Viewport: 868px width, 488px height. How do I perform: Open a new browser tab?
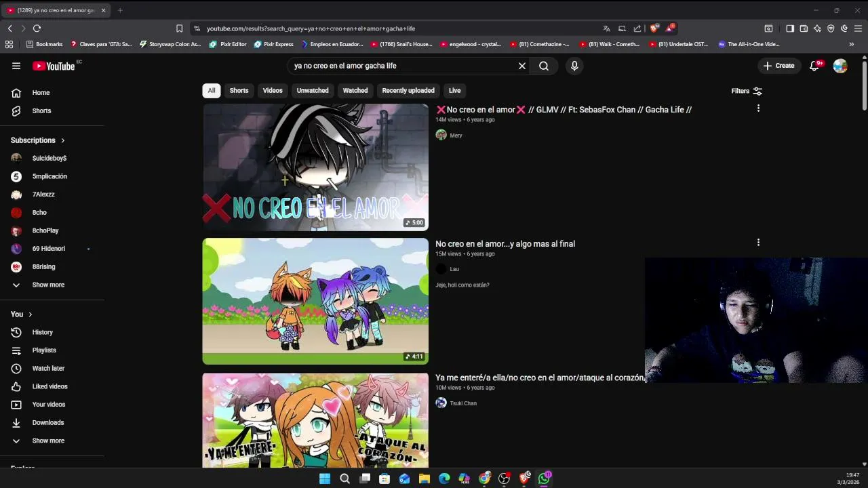point(120,10)
